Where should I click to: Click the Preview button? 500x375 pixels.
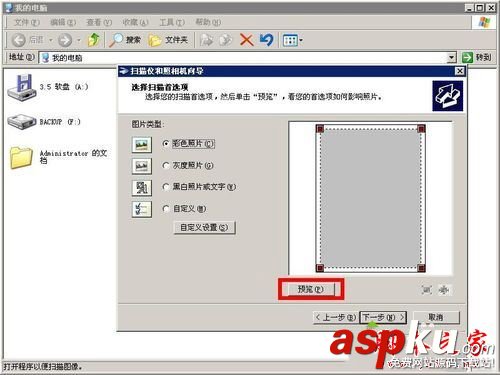(x=310, y=289)
